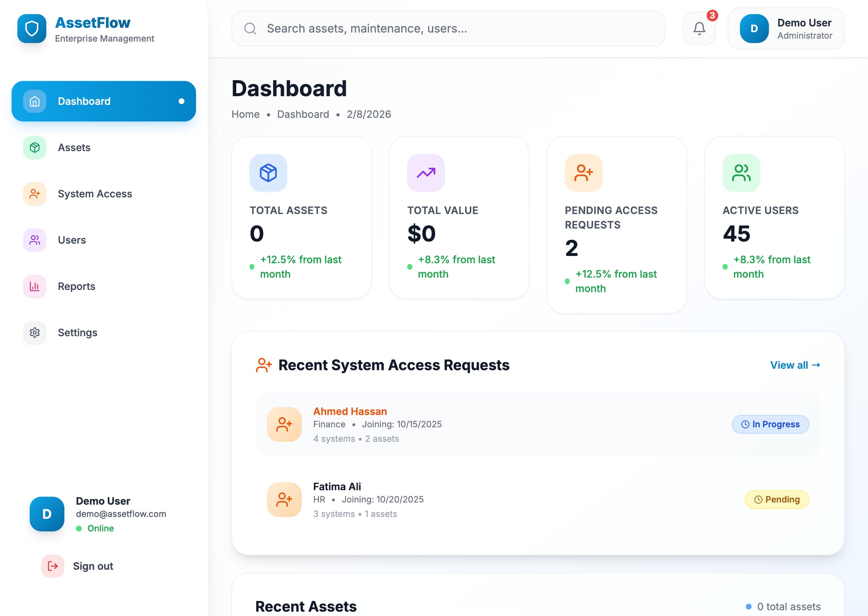Screen dimensions: 868x616
Task: Select the Assets cube icon in sidebar
Action: coord(34,147)
